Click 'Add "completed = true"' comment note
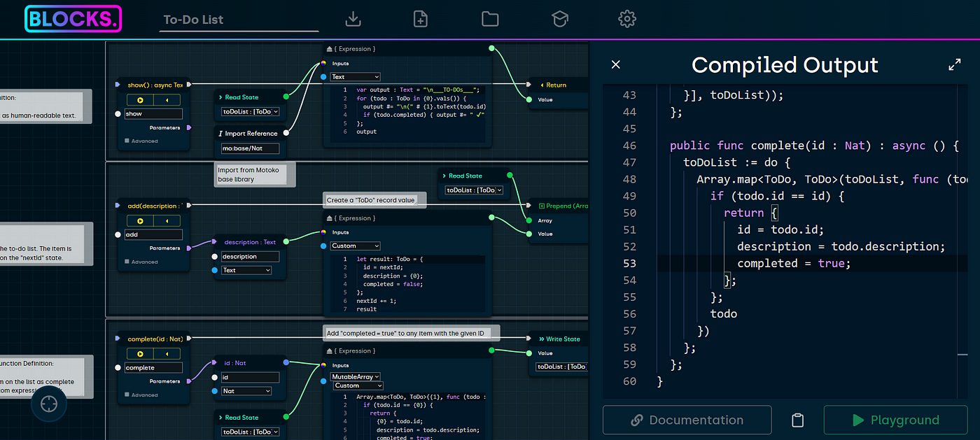The width and height of the screenshot is (980, 440). pos(412,333)
